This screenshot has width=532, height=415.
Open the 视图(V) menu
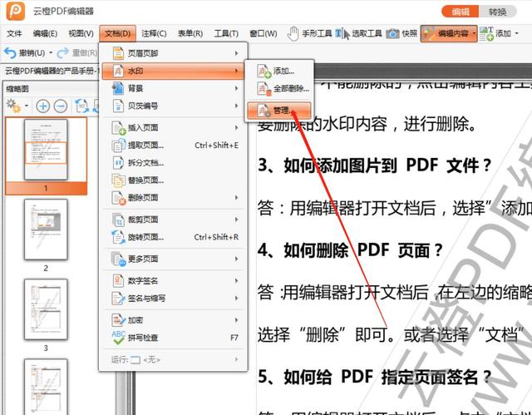point(81,33)
